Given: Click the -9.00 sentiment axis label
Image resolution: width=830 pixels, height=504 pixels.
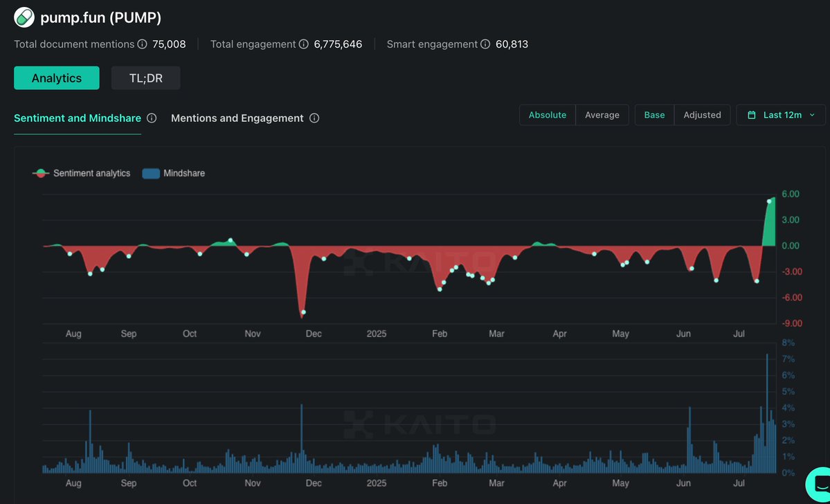Looking at the screenshot, I should pos(791,323).
